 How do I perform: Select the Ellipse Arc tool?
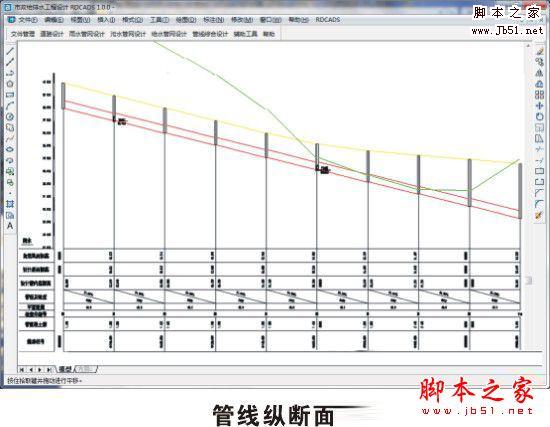10,160
